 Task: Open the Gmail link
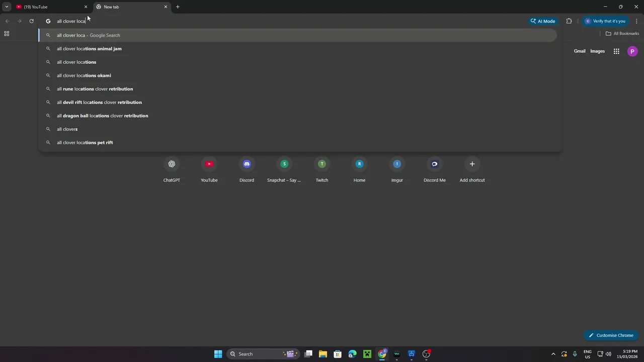[580, 51]
